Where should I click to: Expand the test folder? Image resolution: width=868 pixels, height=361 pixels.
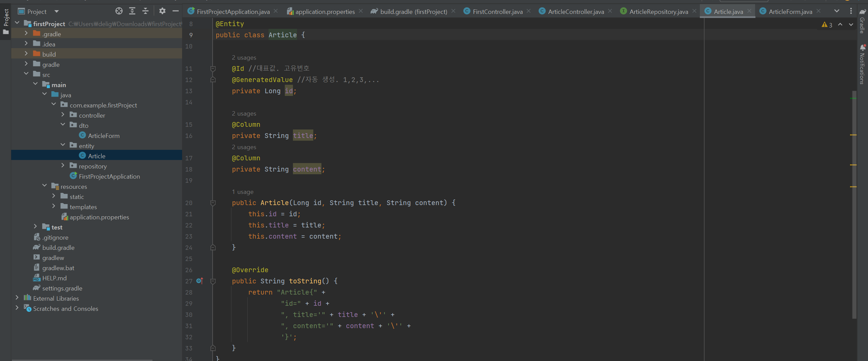click(35, 226)
